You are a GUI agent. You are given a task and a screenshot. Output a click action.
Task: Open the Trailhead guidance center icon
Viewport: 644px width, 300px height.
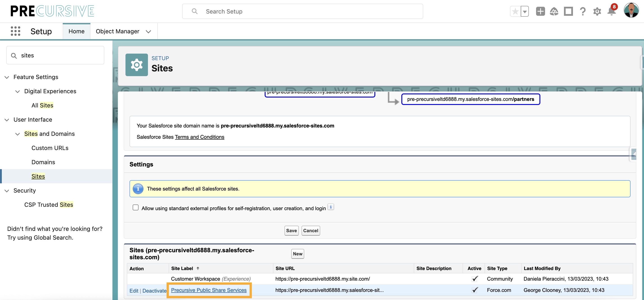pyautogui.click(x=554, y=11)
